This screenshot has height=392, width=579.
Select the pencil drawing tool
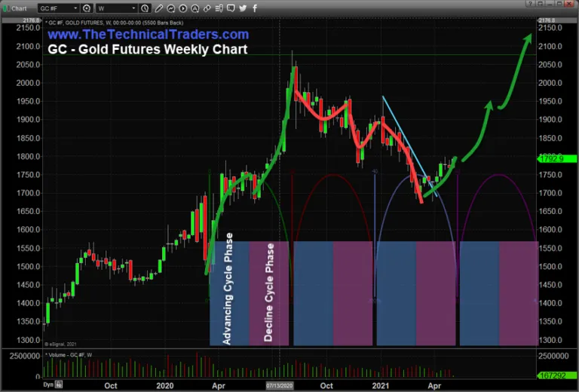[x=159, y=8]
